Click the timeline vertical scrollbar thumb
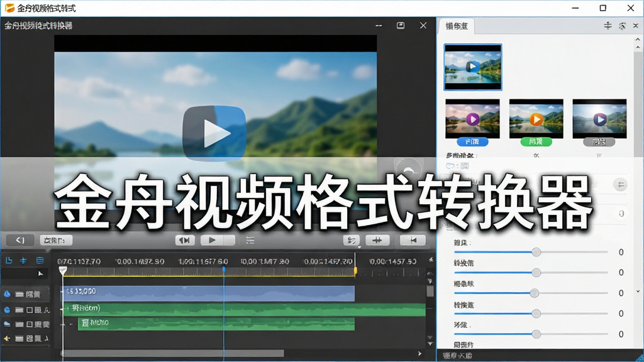Image resolution: width=644 pixels, height=362 pixels. point(430,291)
